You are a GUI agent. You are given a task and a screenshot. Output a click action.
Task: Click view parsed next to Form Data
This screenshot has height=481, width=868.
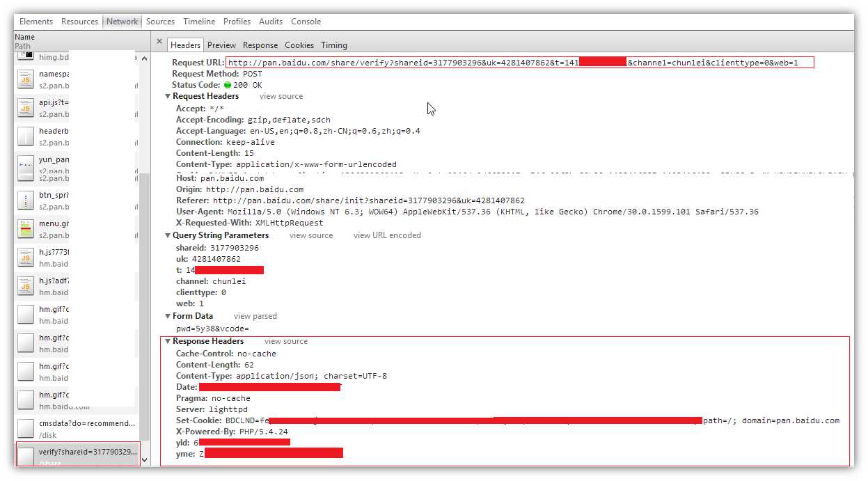[255, 316]
